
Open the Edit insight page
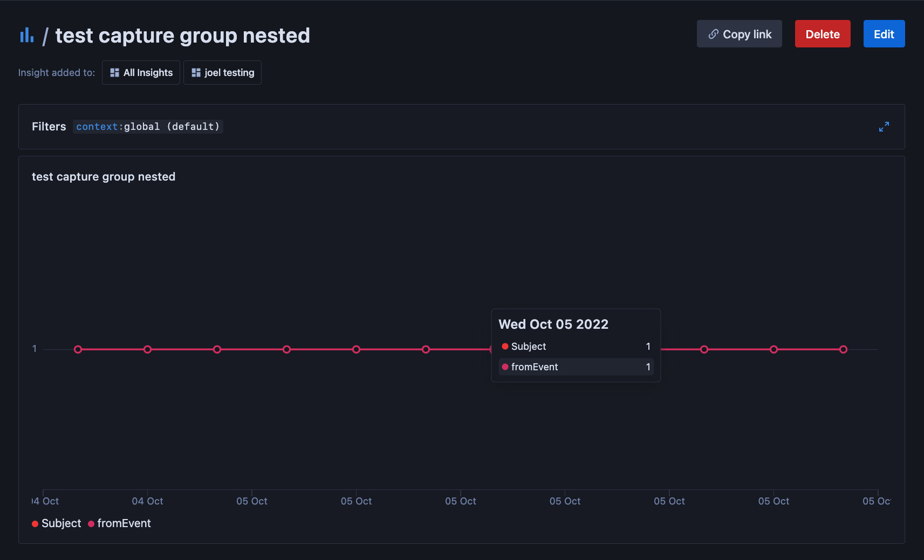point(884,34)
